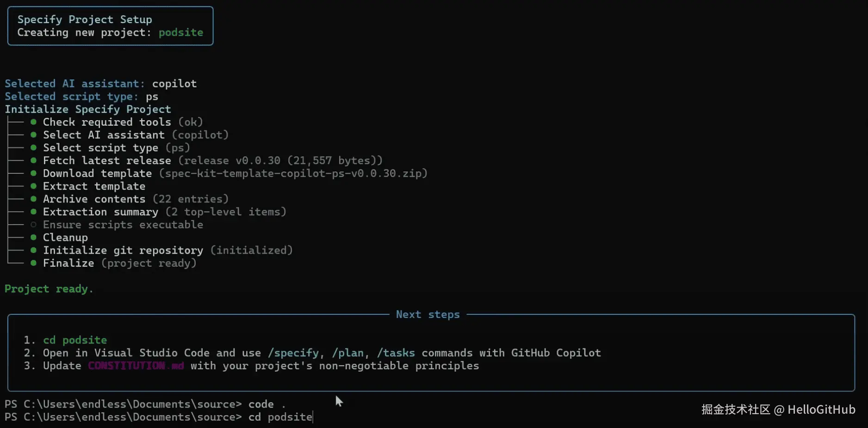Click the 'Next steps' panel title
868x428 pixels.
[x=428, y=315]
